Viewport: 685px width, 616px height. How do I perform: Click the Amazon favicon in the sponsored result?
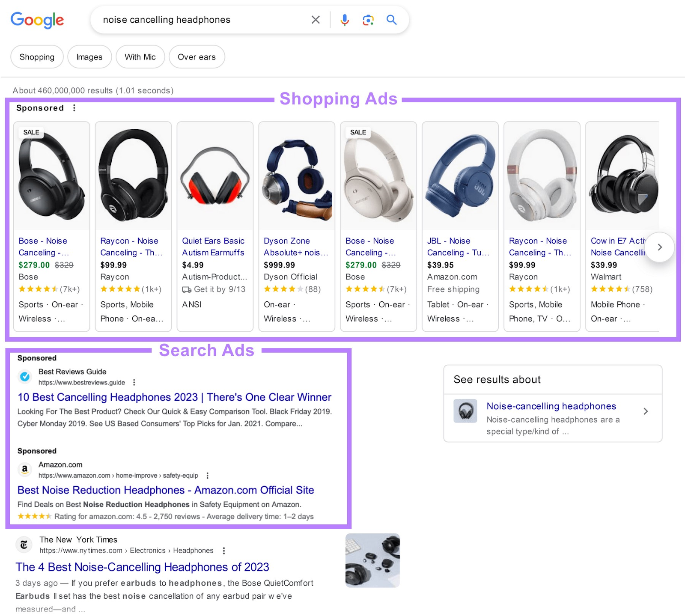click(25, 469)
